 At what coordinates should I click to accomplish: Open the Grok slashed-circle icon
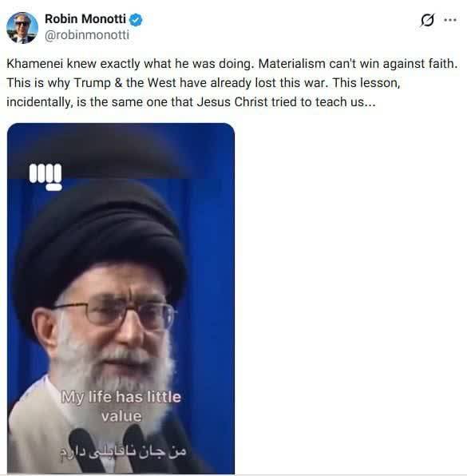point(427,20)
